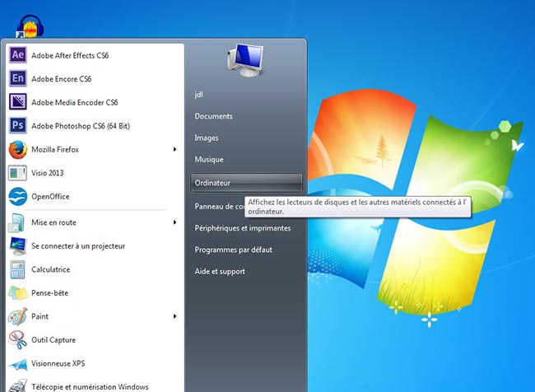535x392 pixels.
Task: Open Télécopie et numérisation Windows icon
Action: 18,386
